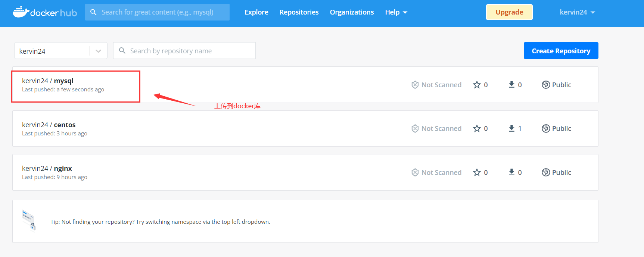Open the kervin24 namespace dropdown
This screenshot has width=644, height=257.
[x=61, y=51]
